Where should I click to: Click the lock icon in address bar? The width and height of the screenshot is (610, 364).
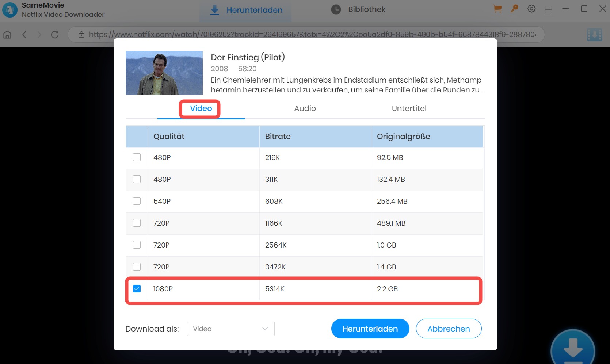click(81, 35)
